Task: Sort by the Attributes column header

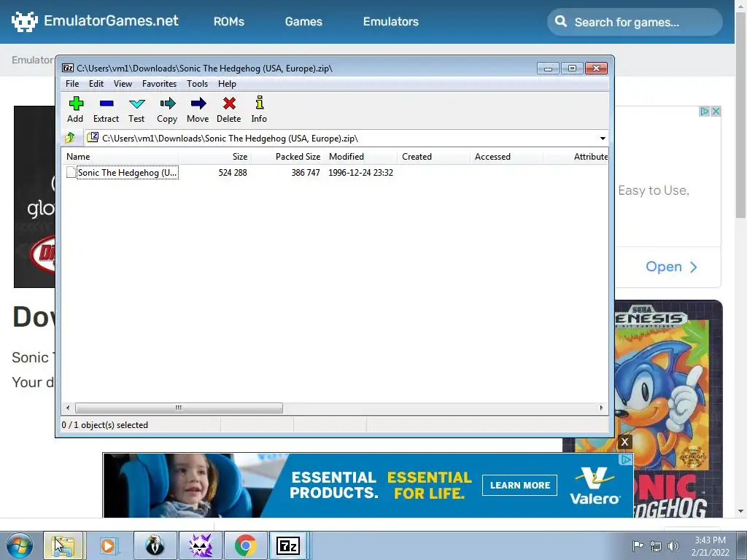Action: 576,157
